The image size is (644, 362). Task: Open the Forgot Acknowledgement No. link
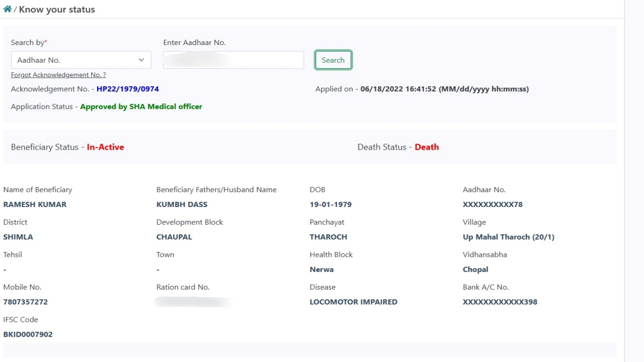[58, 75]
